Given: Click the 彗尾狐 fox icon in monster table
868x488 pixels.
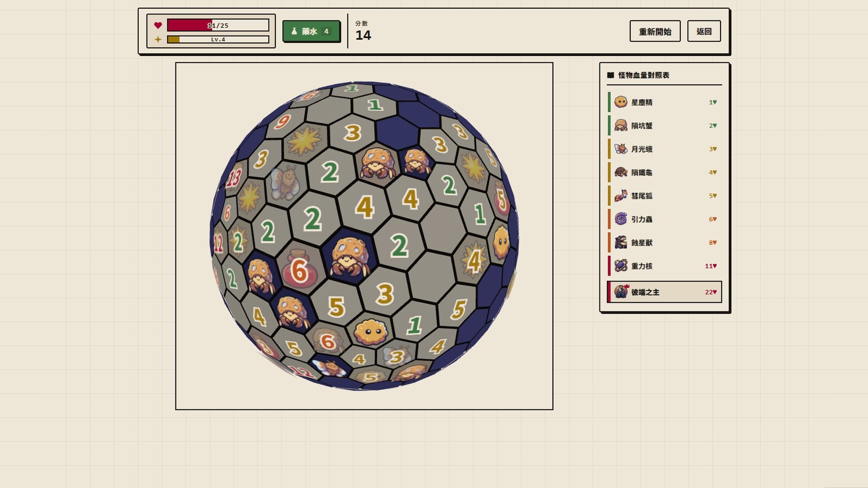Looking at the screenshot, I should pyautogui.click(x=621, y=196).
